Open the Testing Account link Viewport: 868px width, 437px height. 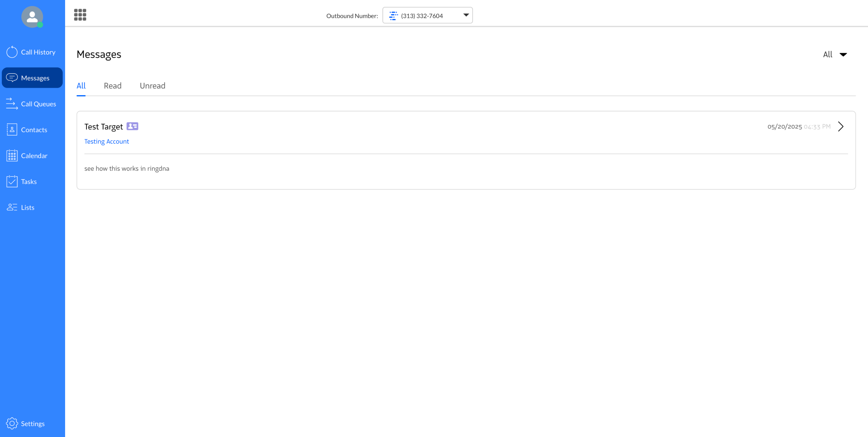106,142
